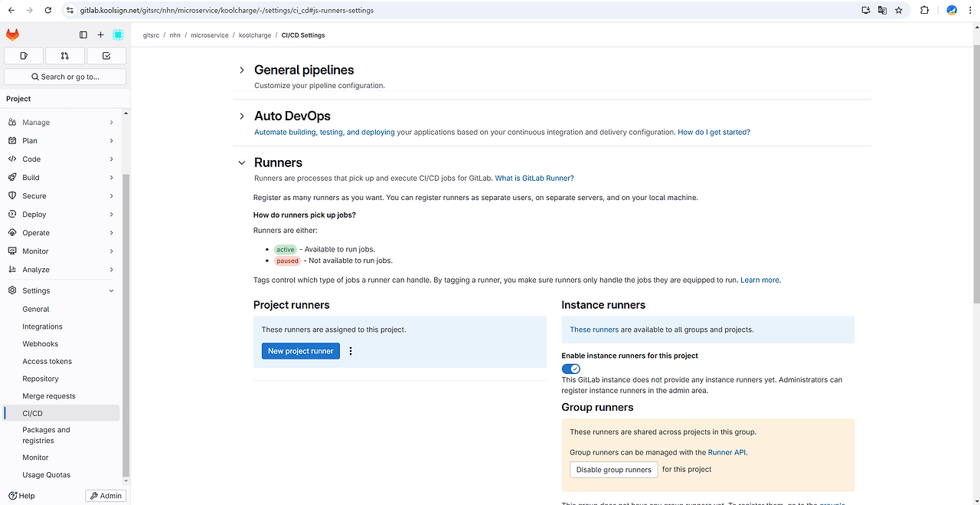Follow the Learn more link
Viewport: 980px width, 505px height.
760,280
